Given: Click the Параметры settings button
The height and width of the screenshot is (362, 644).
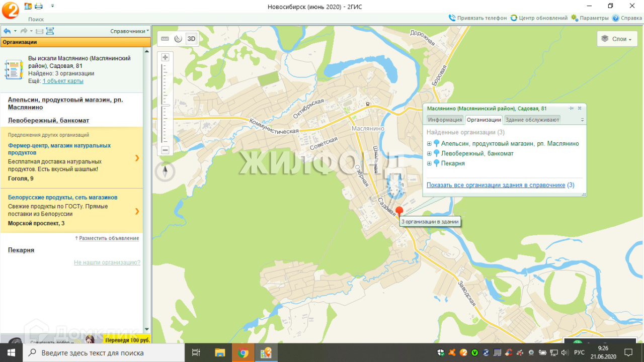Looking at the screenshot, I should (590, 18).
